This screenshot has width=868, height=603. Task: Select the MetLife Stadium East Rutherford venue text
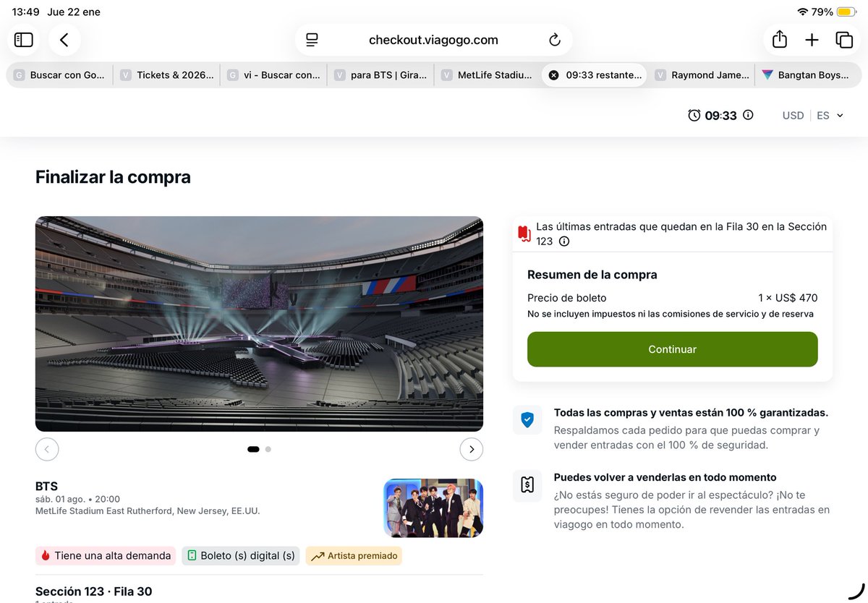148,510
